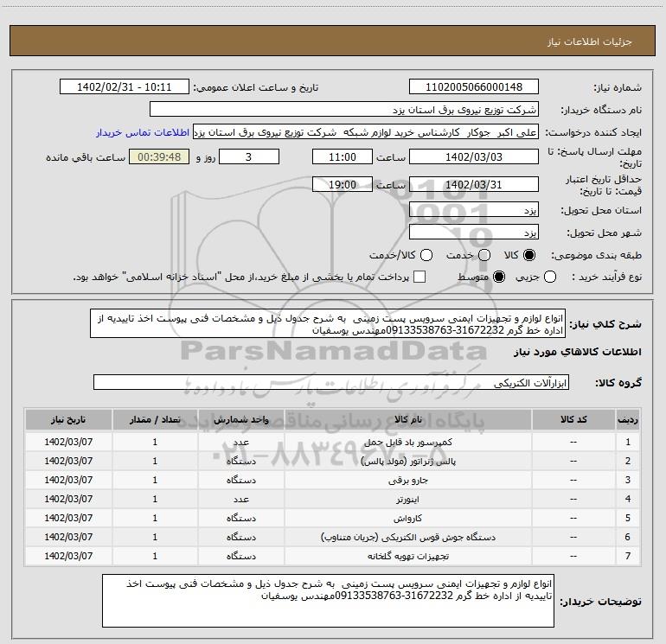
Task: Select the item کمپرسور باد قابل حمل
Action: [x=407, y=442]
